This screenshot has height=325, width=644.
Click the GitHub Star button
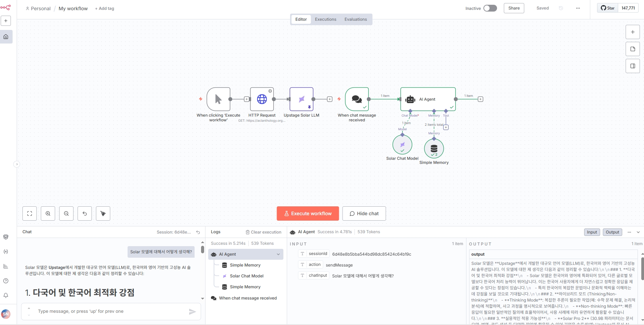click(x=608, y=8)
